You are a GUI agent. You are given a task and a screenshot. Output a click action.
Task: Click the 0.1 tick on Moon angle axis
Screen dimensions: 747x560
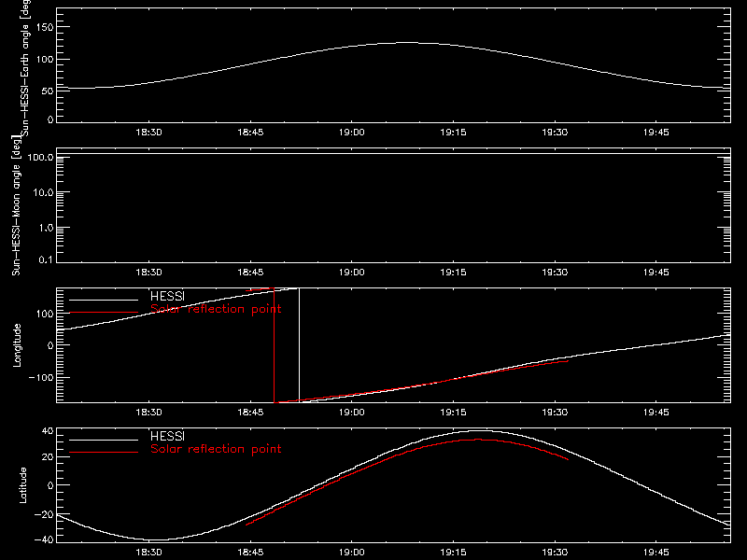[46, 259]
